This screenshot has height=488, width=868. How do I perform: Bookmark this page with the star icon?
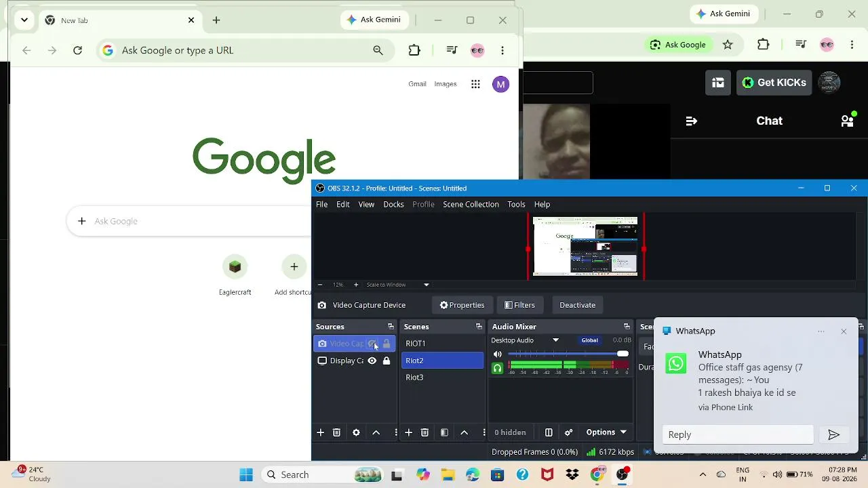[x=728, y=45]
